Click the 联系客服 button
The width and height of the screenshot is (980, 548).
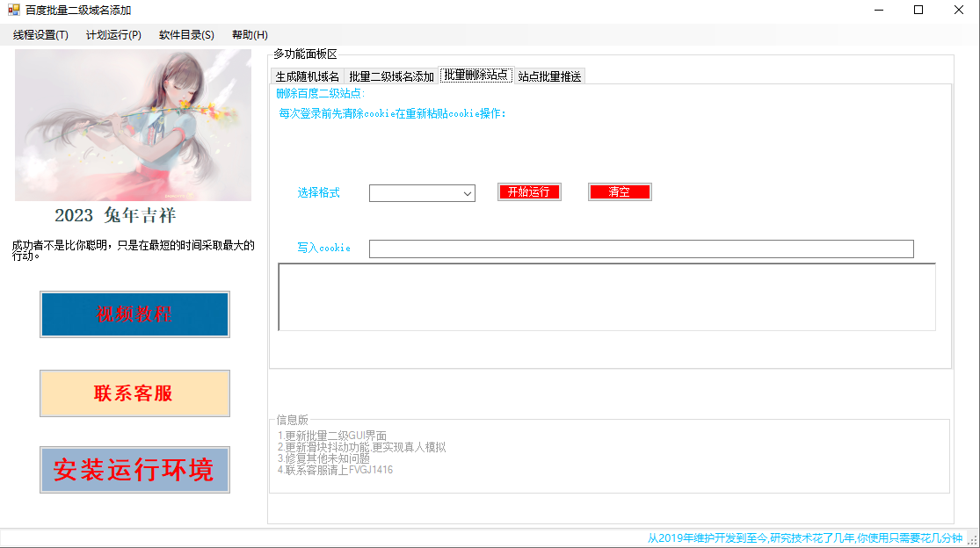pos(134,393)
